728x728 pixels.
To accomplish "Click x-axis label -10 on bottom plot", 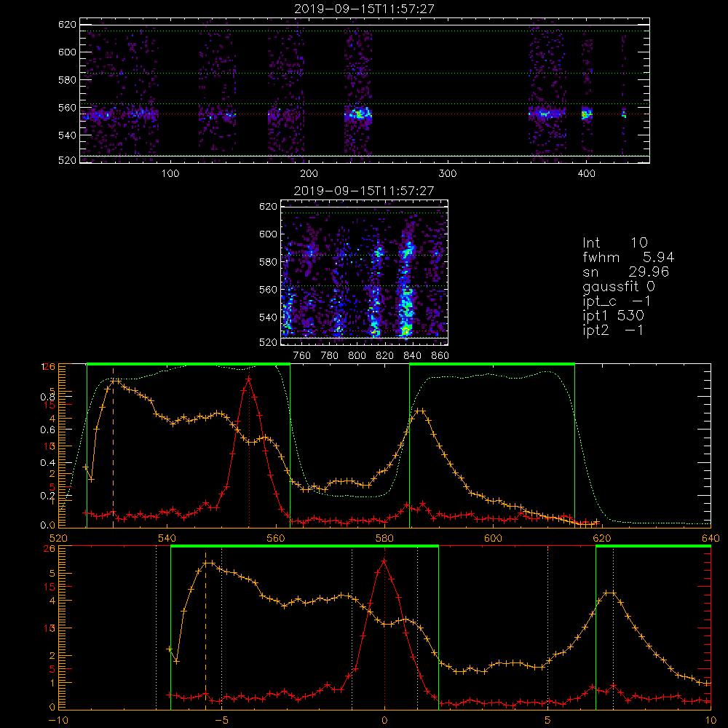I will pos(58,721).
